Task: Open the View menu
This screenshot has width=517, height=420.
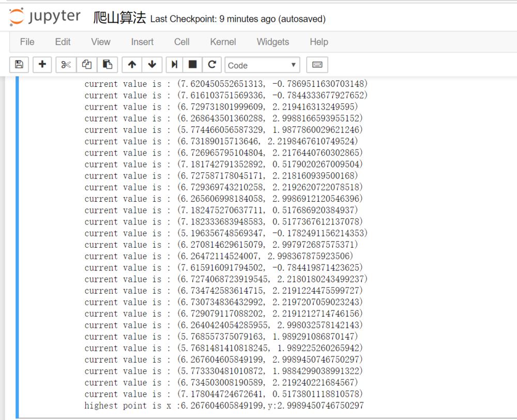Action: [x=101, y=42]
